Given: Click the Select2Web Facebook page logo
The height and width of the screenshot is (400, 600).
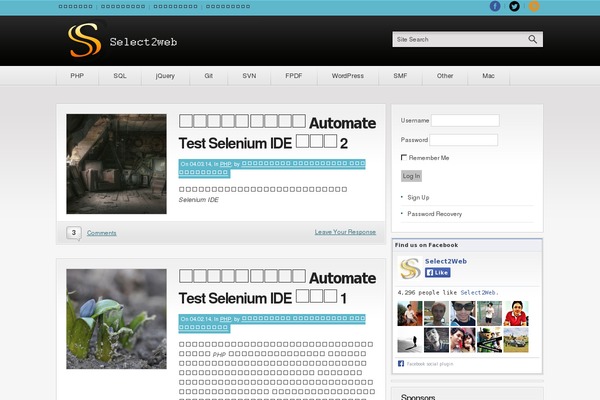Looking at the screenshot, I should click(410, 268).
